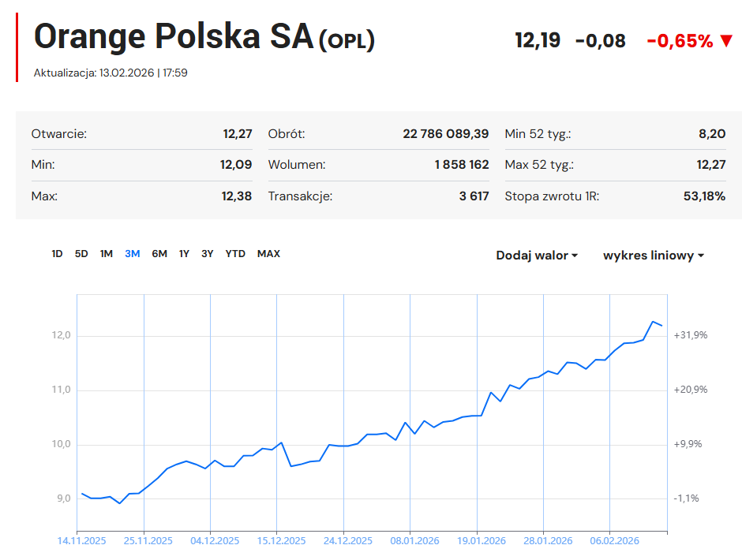Switch chart to YTD range
Screen dimensions: 742x560
pyautogui.click(x=235, y=254)
